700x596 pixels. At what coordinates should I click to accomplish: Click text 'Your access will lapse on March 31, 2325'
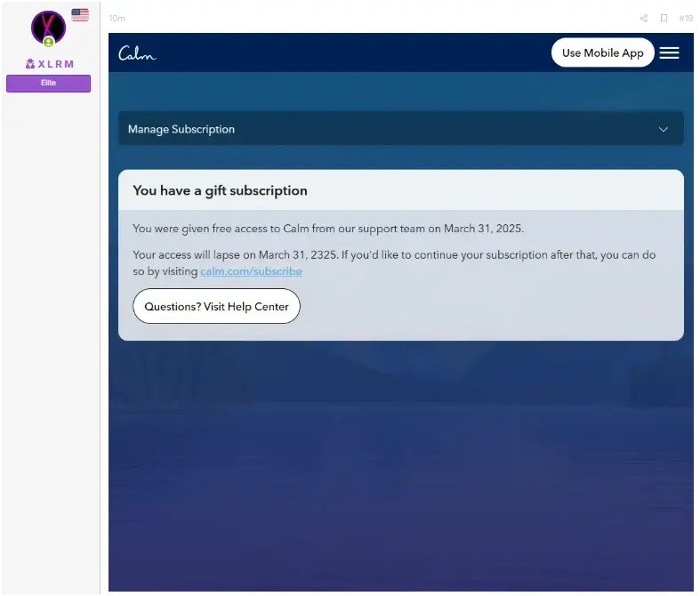(235, 255)
